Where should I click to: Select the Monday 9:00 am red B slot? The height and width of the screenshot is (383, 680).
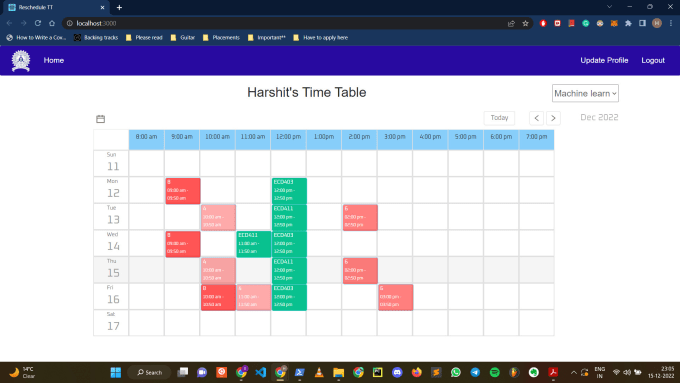(x=183, y=190)
